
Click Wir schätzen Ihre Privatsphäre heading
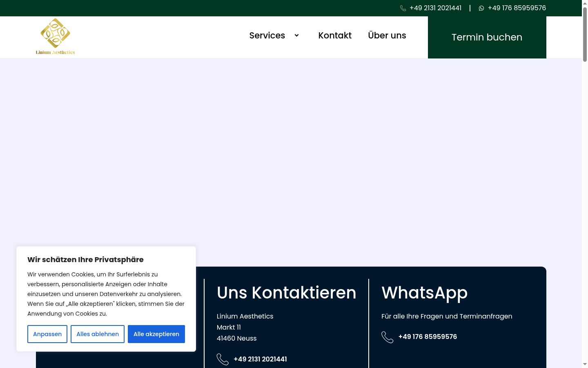pos(85,260)
